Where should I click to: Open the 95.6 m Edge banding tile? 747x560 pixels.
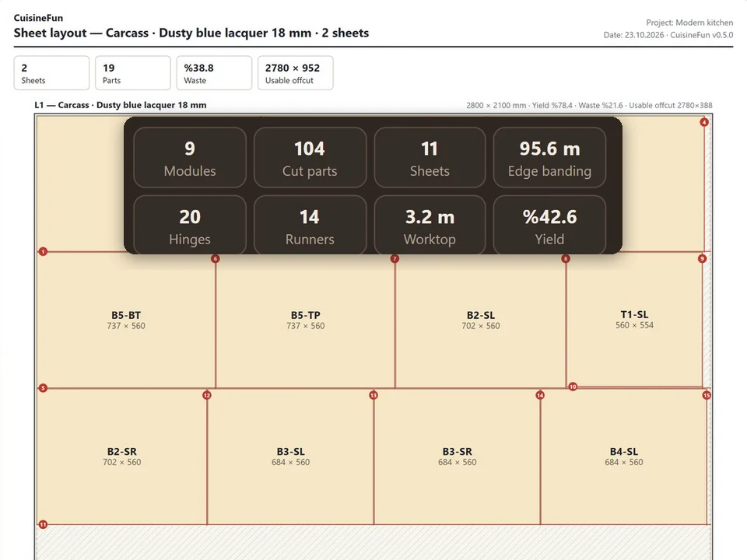tap(549, 158)
